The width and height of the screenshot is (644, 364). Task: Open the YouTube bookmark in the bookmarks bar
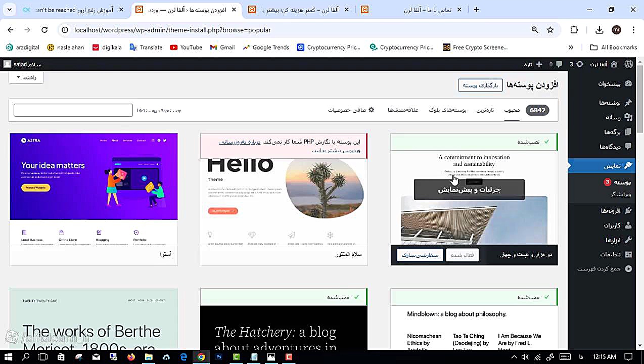(x=187, y=47)
